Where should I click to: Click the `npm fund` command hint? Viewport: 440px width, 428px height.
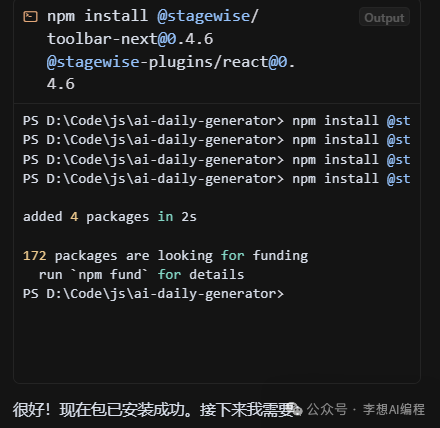coord(109,275)
